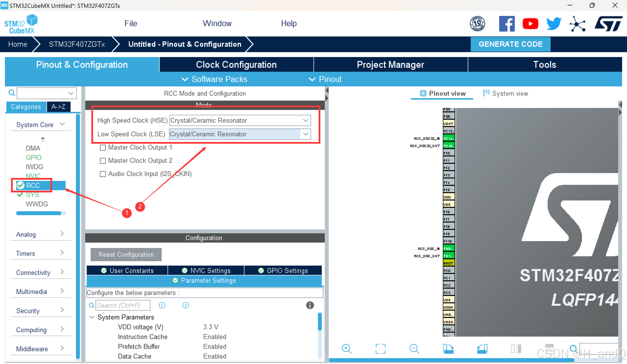627x364 pixels.
Task: Click the VBAT pin on chip
Action: (449, 124)
